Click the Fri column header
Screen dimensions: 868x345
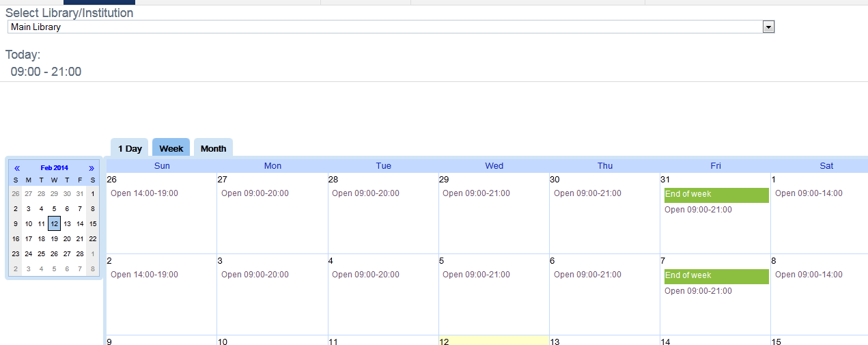tap(715, 166)
